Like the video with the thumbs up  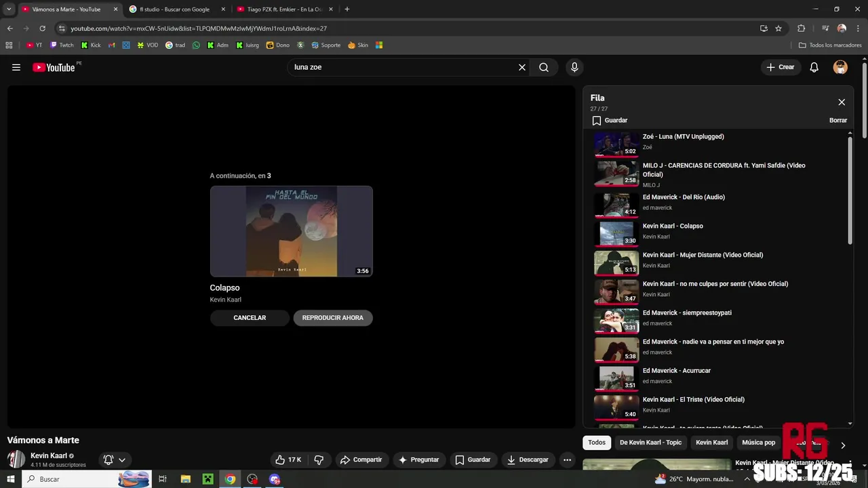tap(288, 460)
